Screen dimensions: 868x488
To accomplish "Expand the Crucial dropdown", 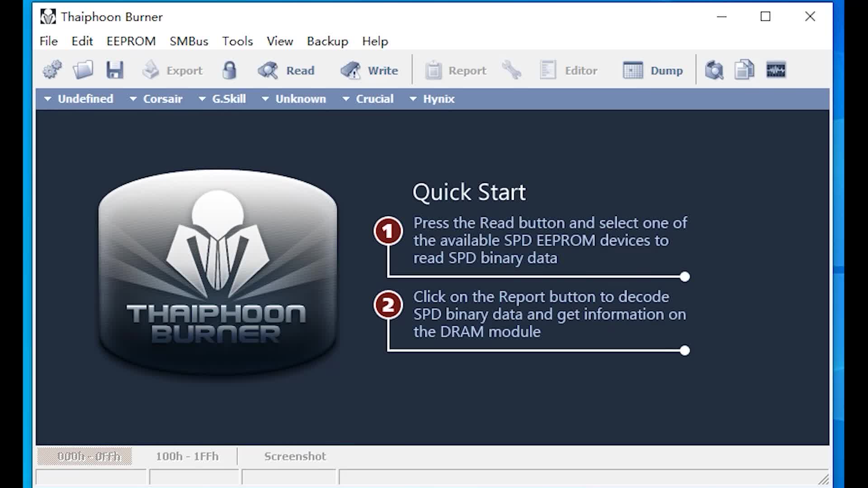I will tap(368, 99).
